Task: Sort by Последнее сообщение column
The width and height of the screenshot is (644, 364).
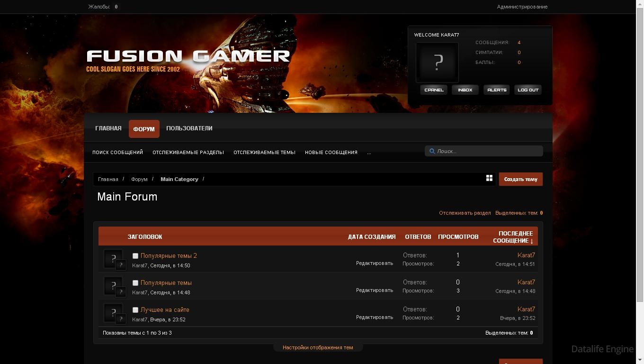Action: tap(513, 237)
